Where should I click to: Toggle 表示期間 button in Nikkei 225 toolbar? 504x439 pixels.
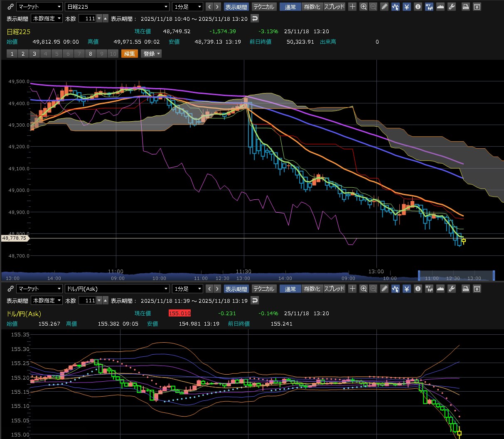coord(236,7)
